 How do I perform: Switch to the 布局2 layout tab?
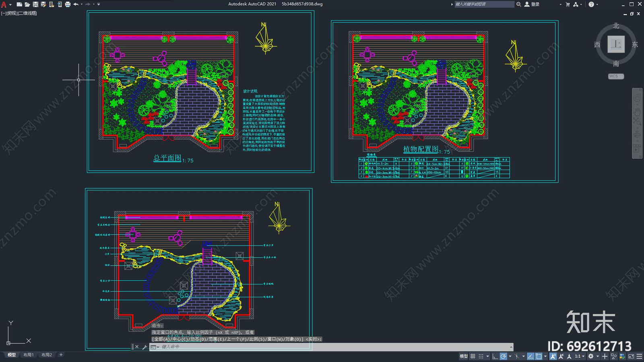pos(47,355)
